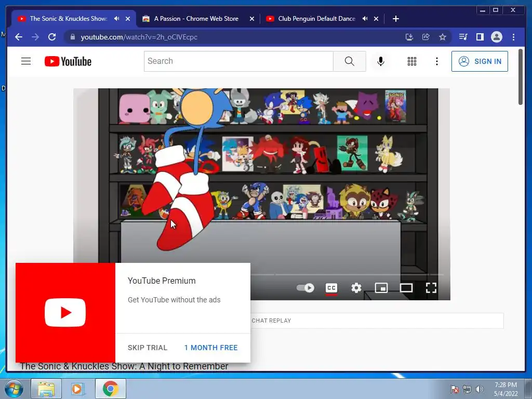Go to the YouTube home logo
This screenshot has width=532, height=399.
click(x=68, y=61)
